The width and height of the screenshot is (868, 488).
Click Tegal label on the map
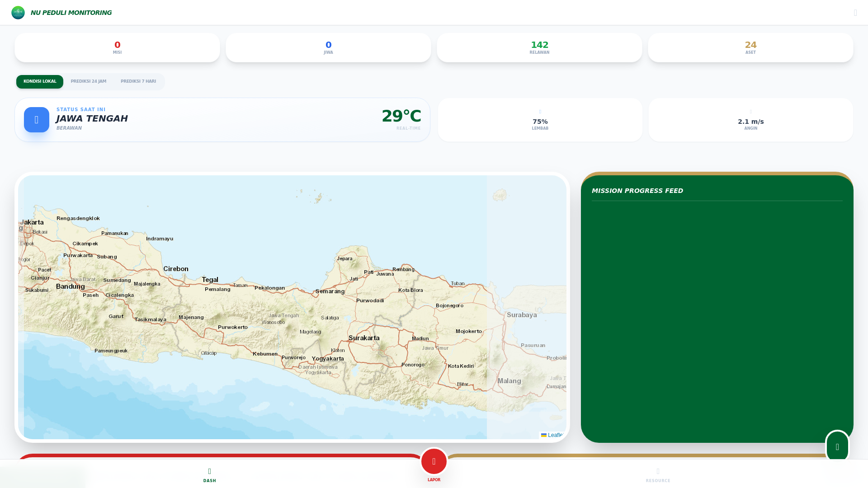click(x=210, y=280)
